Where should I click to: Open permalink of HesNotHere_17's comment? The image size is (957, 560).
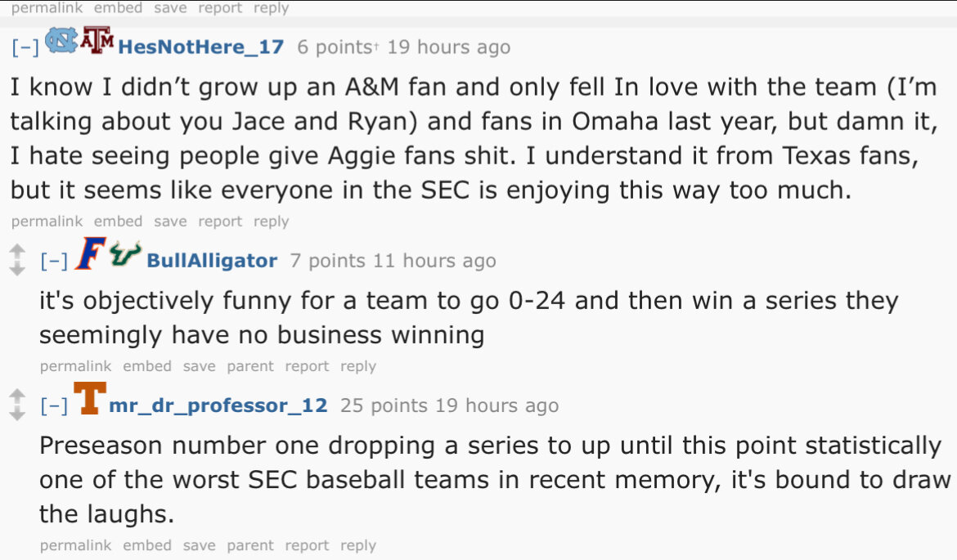coord(47,222)
